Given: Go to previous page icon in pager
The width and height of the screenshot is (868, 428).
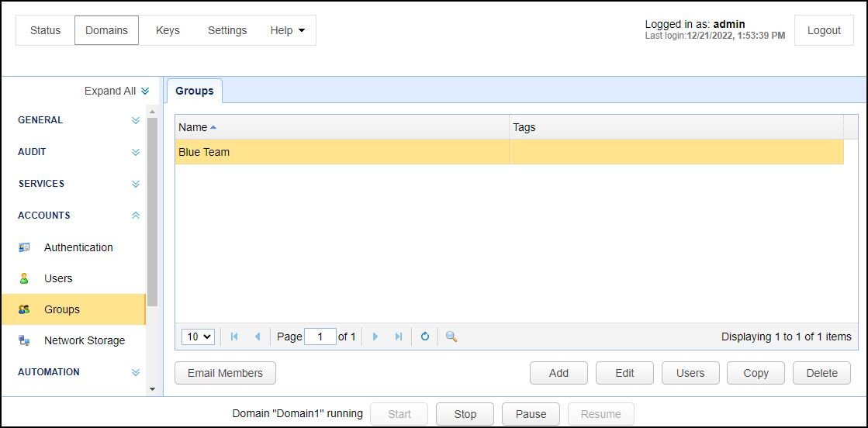Looking at the screenshot, I should 258,337.
